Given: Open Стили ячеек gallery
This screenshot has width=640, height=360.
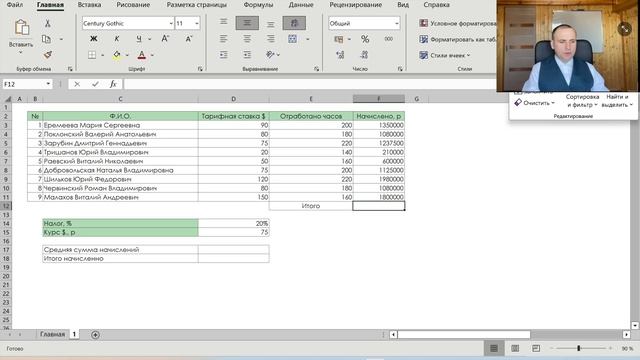Looking at the screenshot, I should (444, 55).
